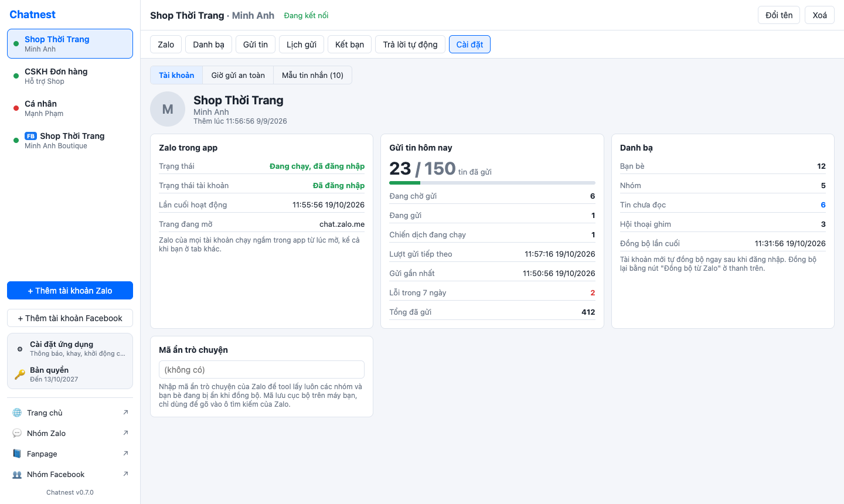Open the Kết bạn tab
The width and height of the screenshot is (844, 504).
[350, 45]
